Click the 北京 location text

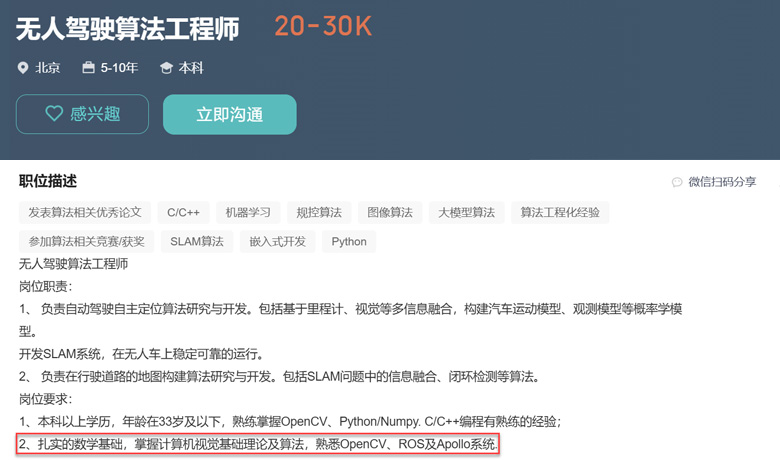tap(48, 68)
